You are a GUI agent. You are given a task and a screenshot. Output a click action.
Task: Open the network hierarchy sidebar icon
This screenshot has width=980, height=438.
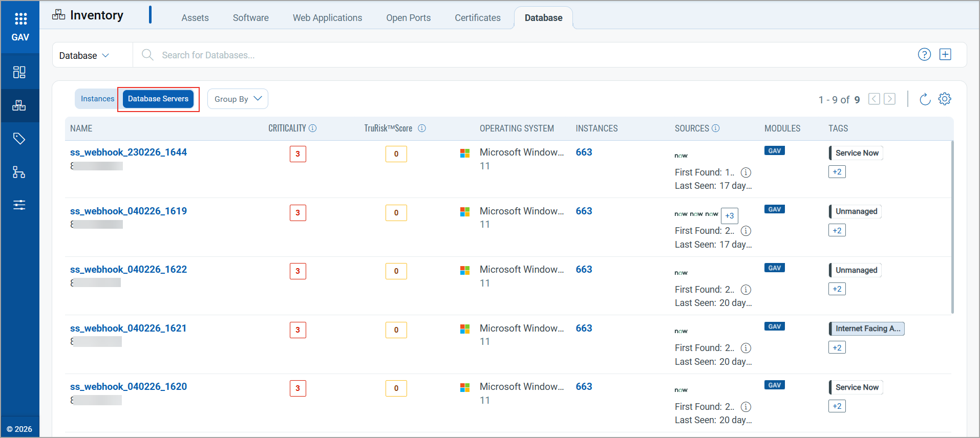(19, 172)
